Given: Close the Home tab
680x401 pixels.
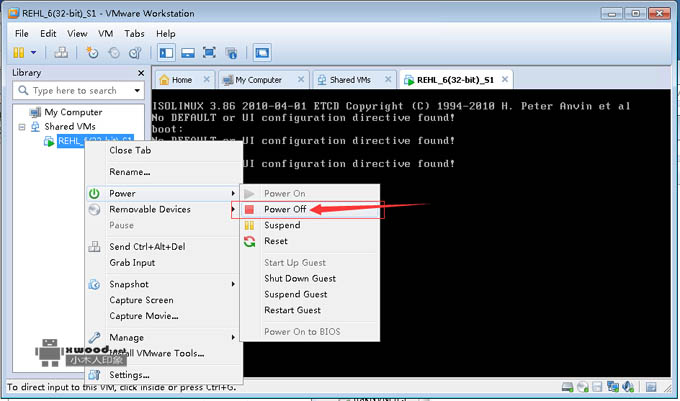Looking at the screenshot, I should click(207, 79).
